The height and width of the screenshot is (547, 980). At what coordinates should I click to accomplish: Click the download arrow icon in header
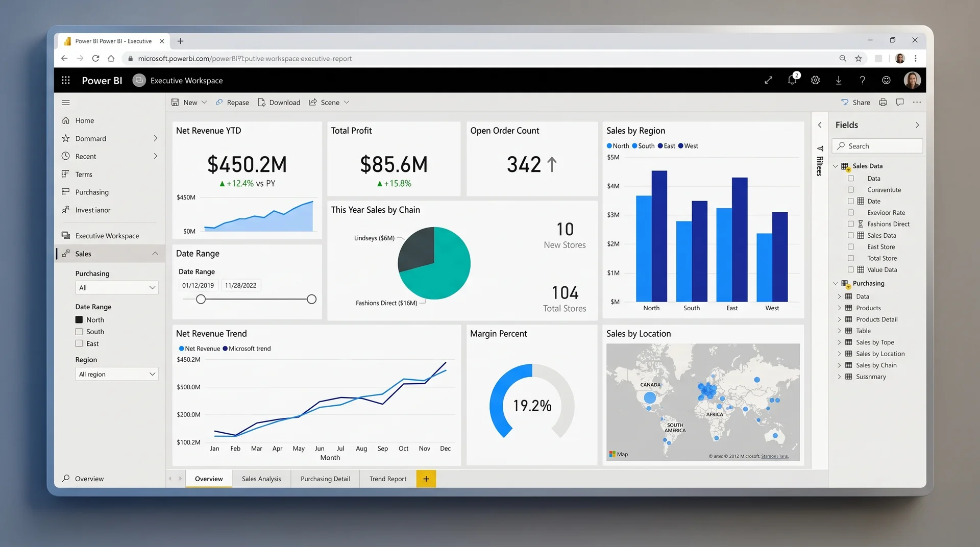tap(839, 80)
